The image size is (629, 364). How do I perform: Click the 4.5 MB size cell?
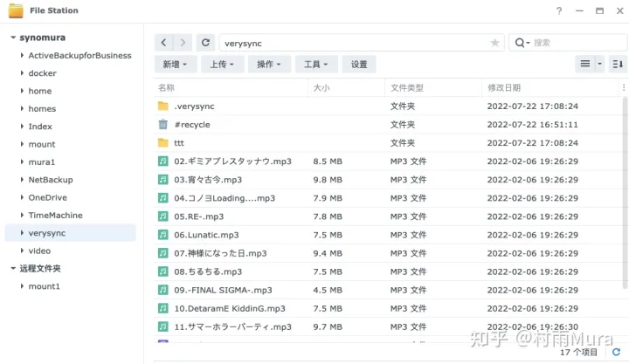[x=328, y=290]
